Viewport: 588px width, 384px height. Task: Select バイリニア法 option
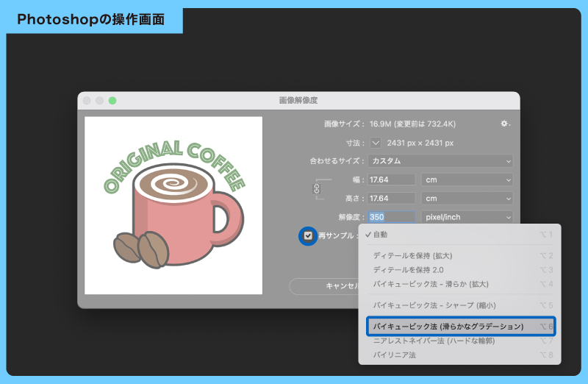coord(460,355)
